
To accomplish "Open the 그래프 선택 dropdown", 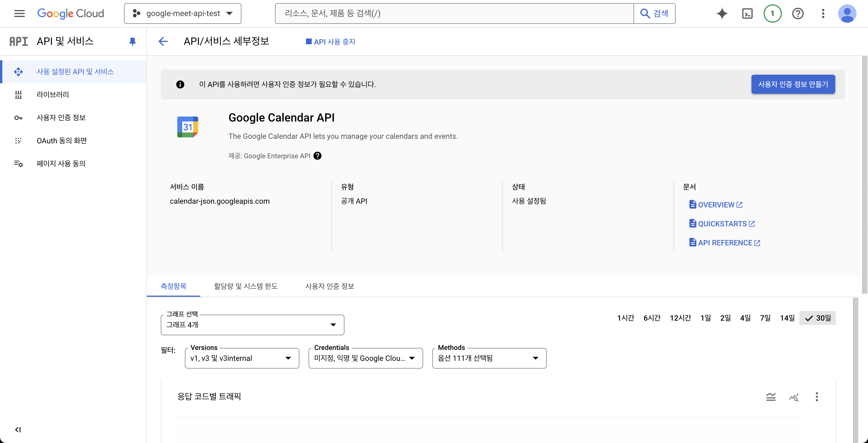I will [x=252, y=325].
